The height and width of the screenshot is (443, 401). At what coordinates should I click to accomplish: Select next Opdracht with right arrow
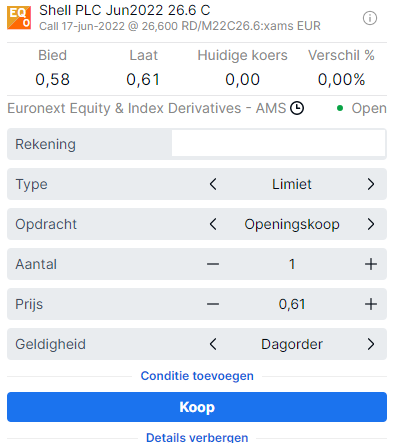371,224
